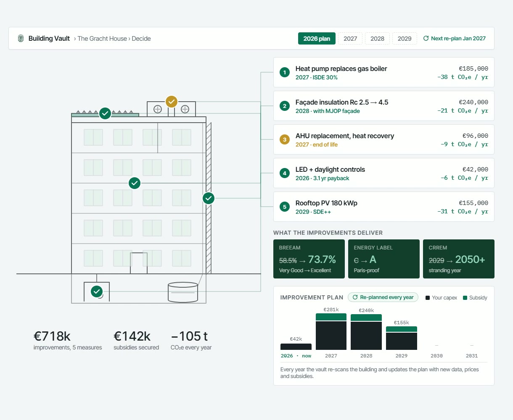Click the refresh icon in Re-planned every year pill

[x=355, y=297]
